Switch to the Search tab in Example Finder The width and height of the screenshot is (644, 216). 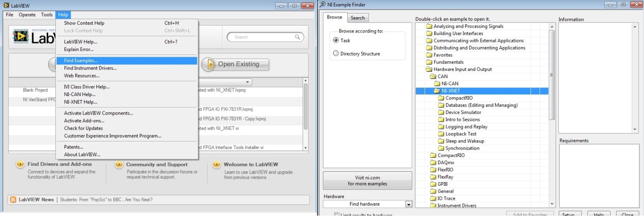358,18
